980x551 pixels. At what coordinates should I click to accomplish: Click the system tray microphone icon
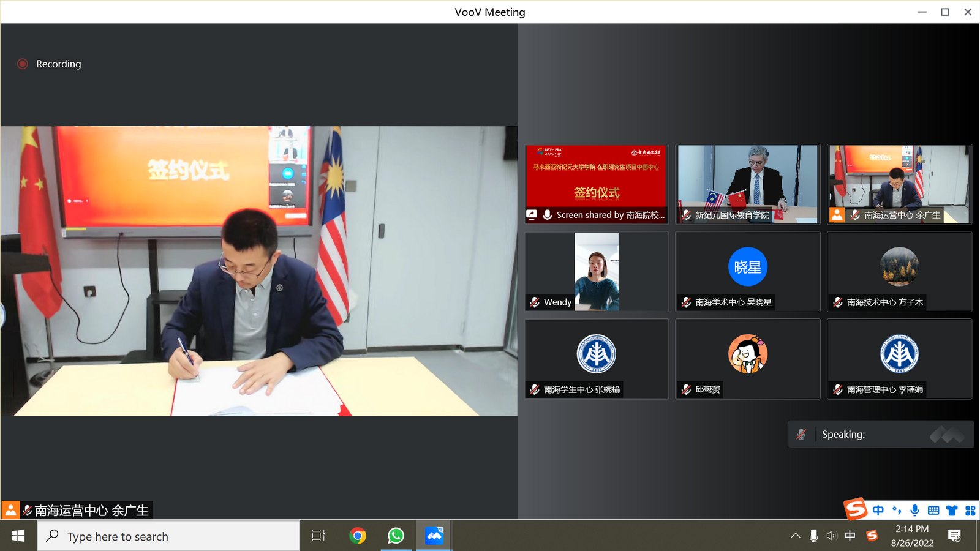click(x=813, y=536)
